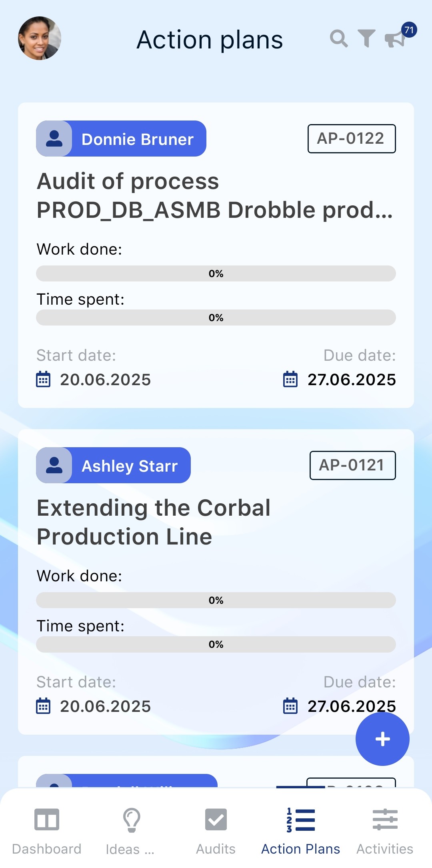Click AP-0122 start date calendar icon
The image size is (432, 868).
(43, 379)
